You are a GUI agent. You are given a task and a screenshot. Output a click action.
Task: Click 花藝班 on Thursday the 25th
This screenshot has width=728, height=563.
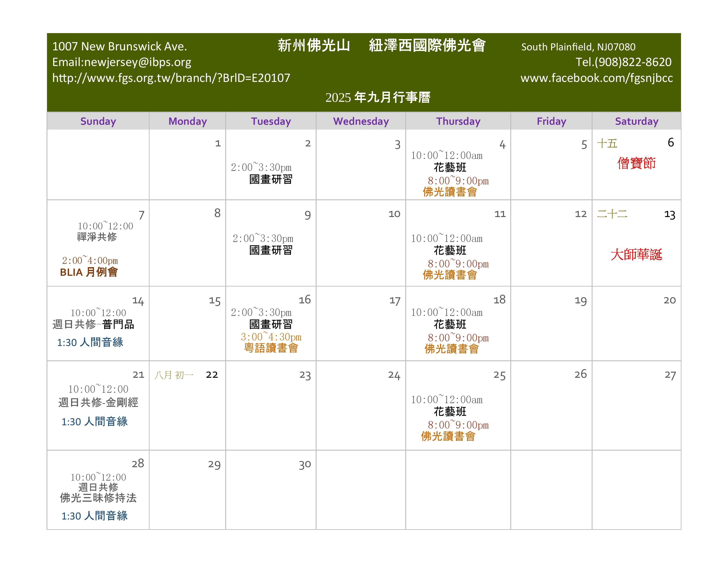pos(450,412)
